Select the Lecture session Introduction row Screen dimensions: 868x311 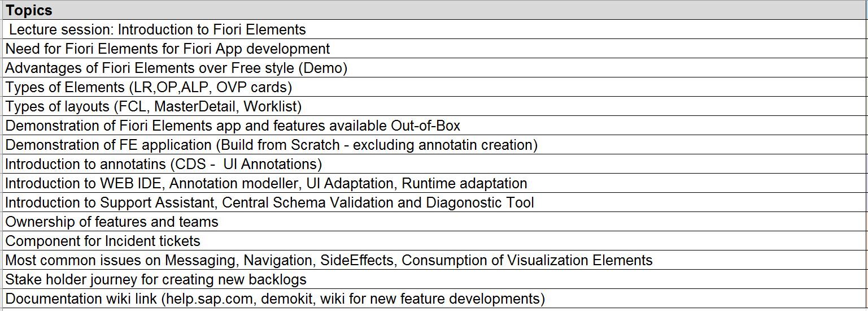click(158, 29)
